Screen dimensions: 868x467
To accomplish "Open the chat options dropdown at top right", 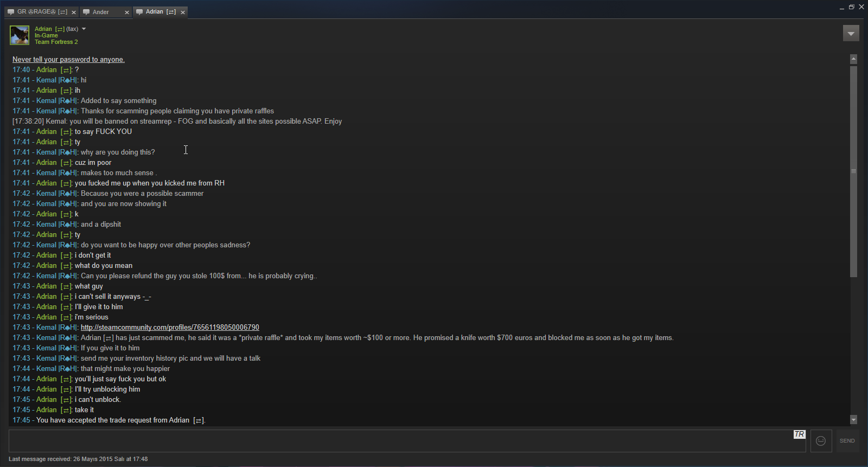I will (851, 33).
